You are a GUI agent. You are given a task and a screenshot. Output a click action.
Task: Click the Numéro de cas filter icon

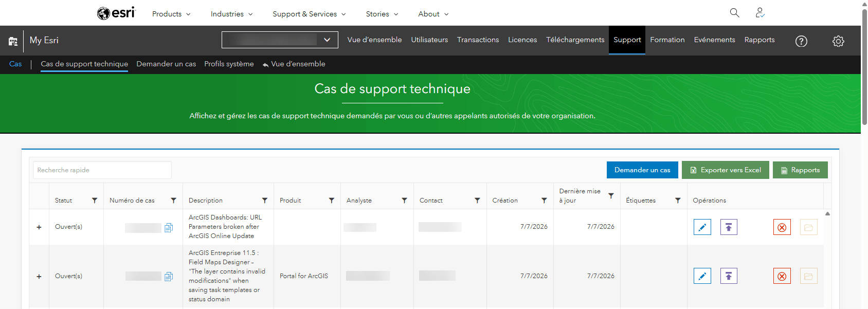174,201
